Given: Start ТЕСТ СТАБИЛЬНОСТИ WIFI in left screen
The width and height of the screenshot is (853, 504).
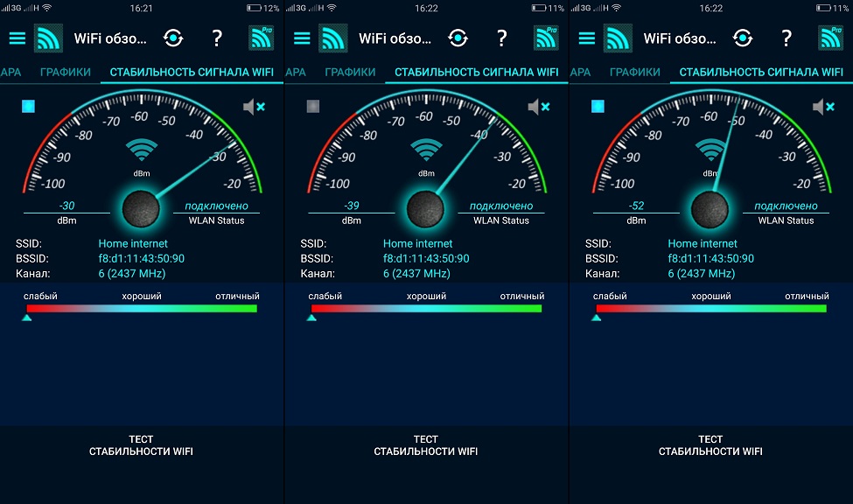Looking at the screenshot, I should pos(141,445).
